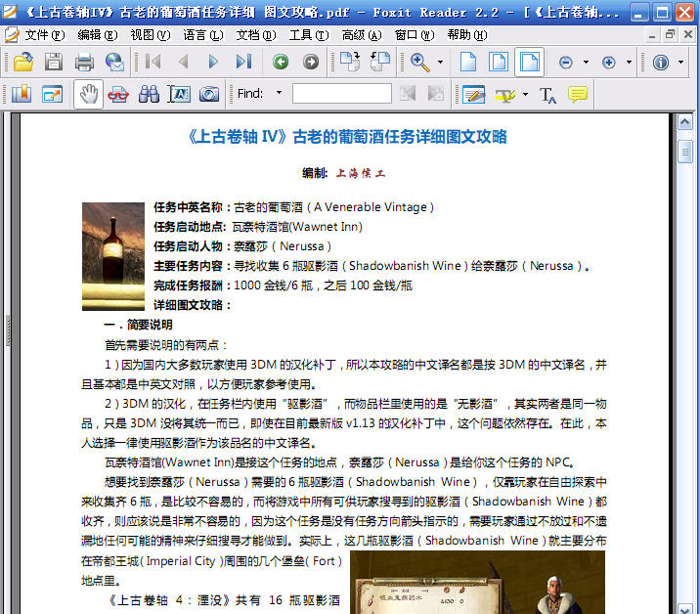Click the blue document title heading
The width and height of the screenshot is (700, 614).
347,136
